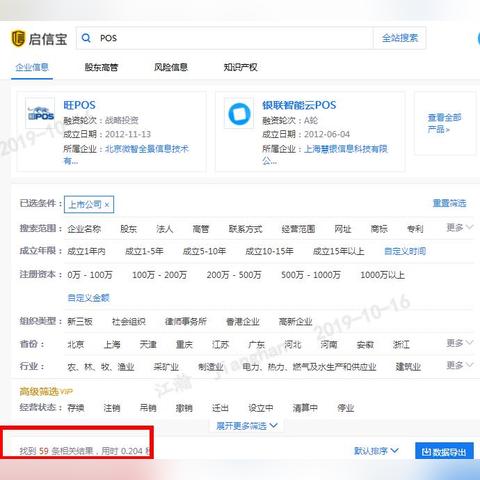Filter industry by 采矿业

click(166, 367)
